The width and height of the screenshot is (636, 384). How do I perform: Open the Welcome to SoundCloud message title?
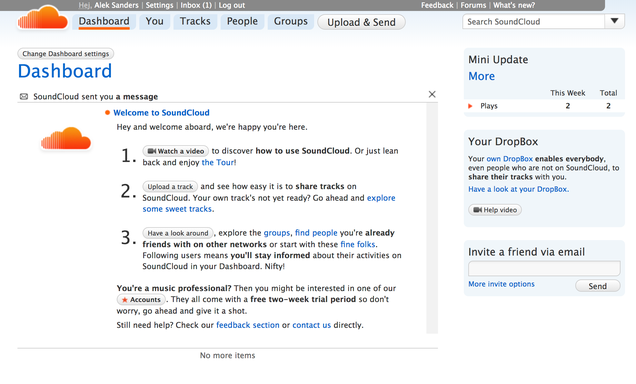[161, 113]
